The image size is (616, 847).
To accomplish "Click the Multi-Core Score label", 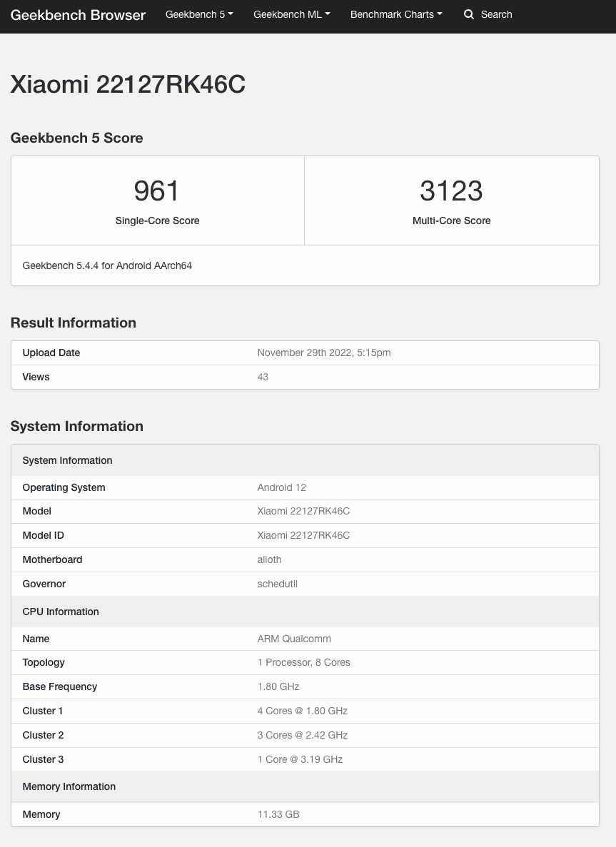I will [x=451, y=220].
